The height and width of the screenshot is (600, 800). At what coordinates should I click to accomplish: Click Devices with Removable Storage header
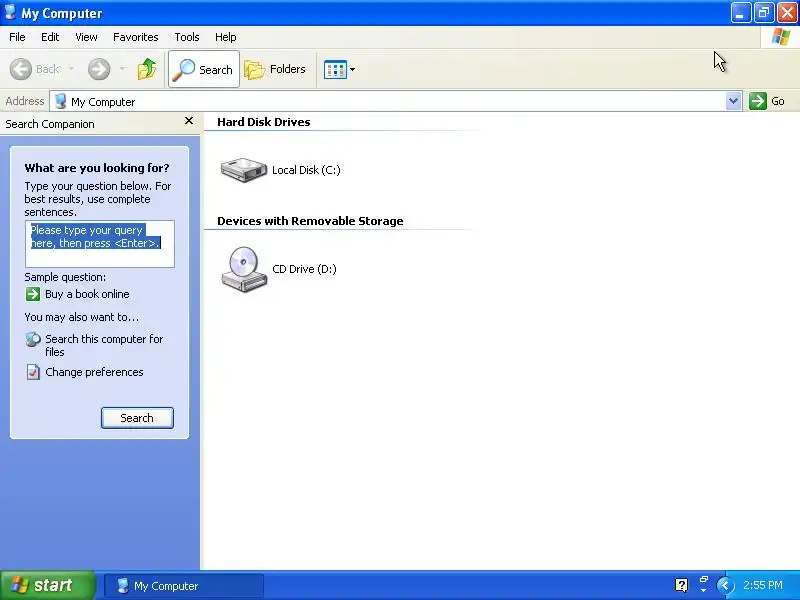coord(310,221)
